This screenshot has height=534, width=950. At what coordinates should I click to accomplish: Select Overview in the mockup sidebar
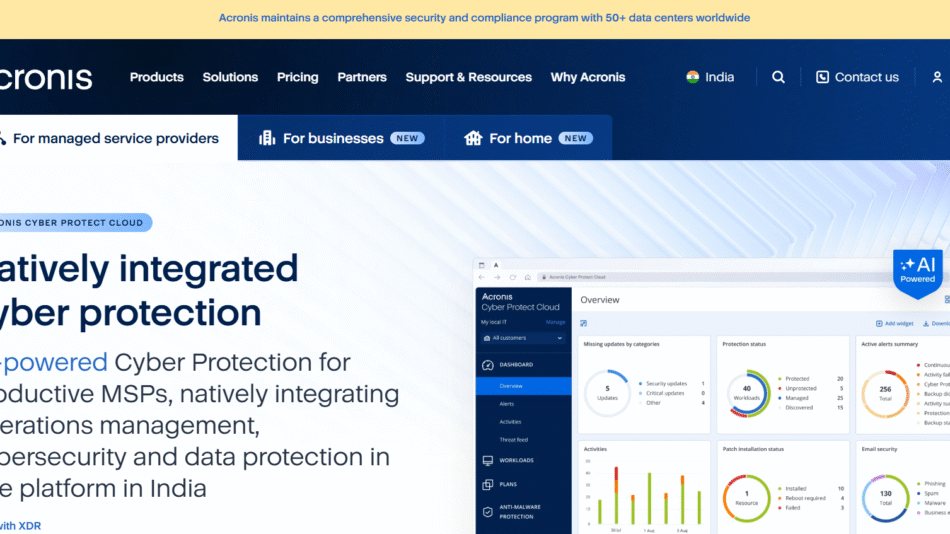pos(523,386)
